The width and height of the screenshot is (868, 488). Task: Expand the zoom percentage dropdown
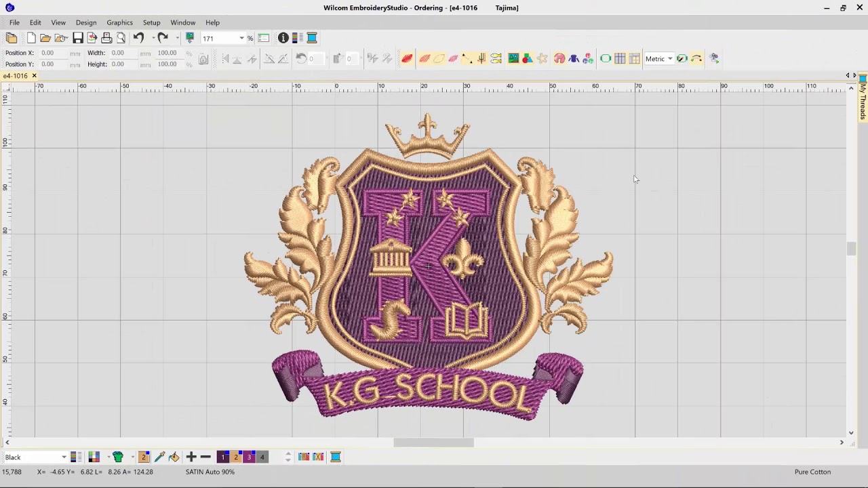[x=241, y=38]
